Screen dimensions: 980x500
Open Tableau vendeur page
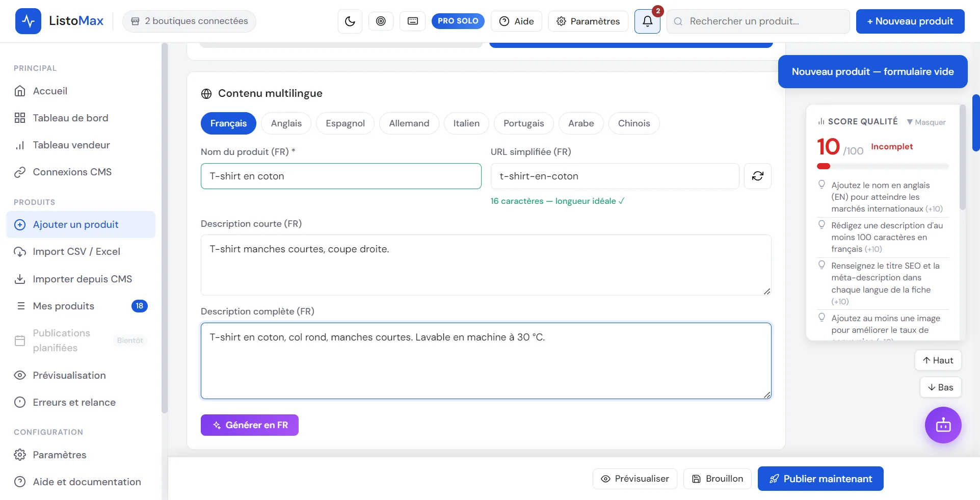(x=81, y=145)
